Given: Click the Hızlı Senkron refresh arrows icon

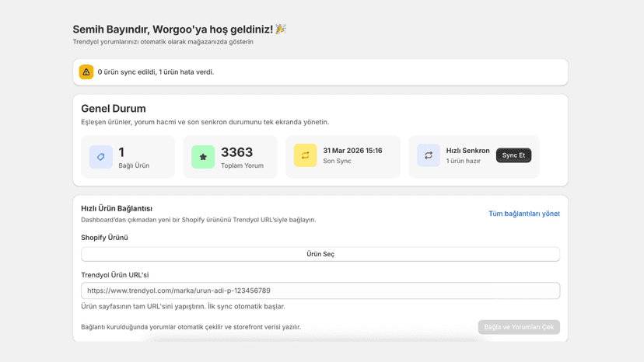Looking at the screenshot, I should click(429, 155).
